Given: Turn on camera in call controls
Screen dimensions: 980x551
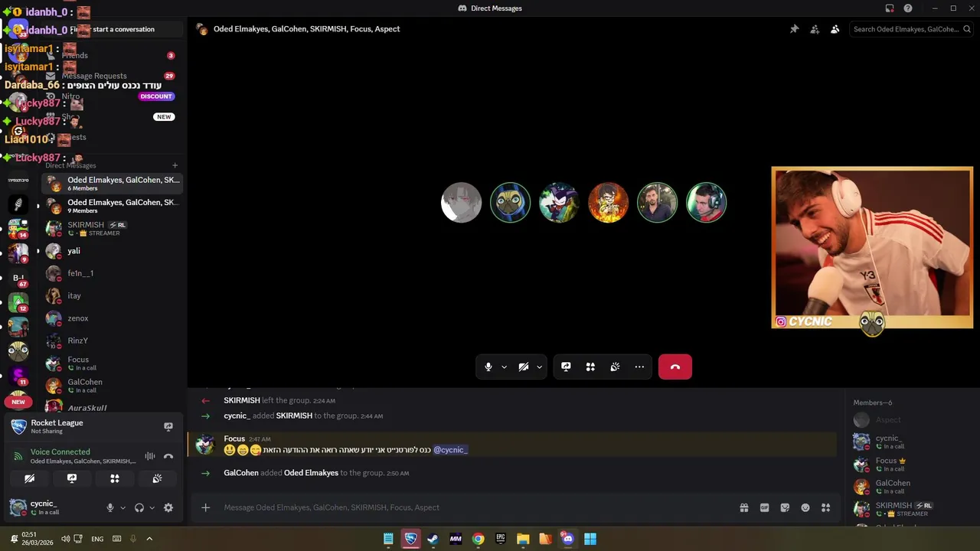Looking at the screenshot, I should pyautogui.click(x=524, y=367).
